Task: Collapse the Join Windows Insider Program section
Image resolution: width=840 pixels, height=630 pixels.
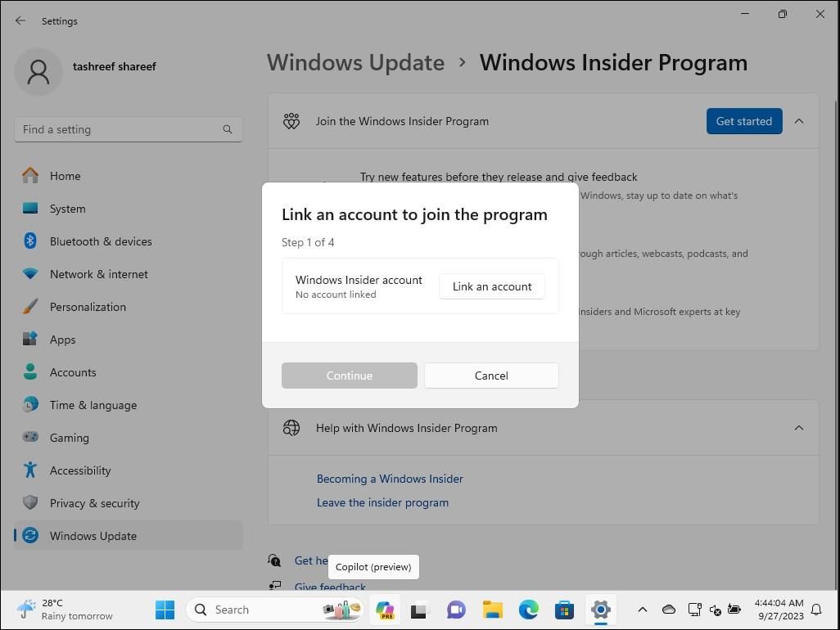Action: tap(799, 120)
